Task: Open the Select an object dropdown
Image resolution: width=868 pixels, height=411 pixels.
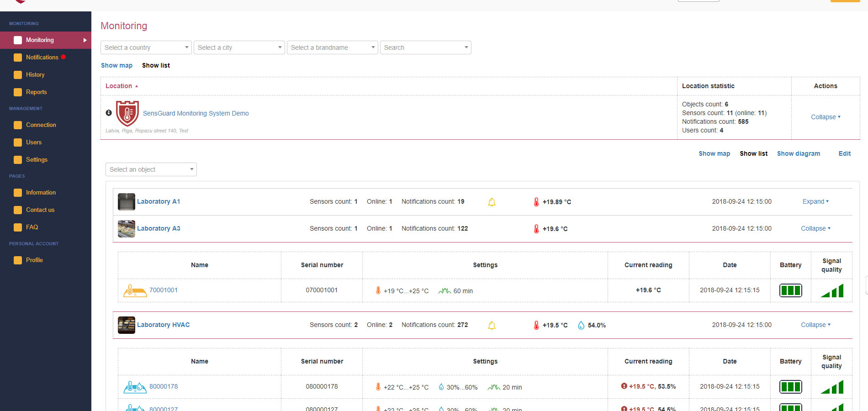Action: [x=151, y=169]
